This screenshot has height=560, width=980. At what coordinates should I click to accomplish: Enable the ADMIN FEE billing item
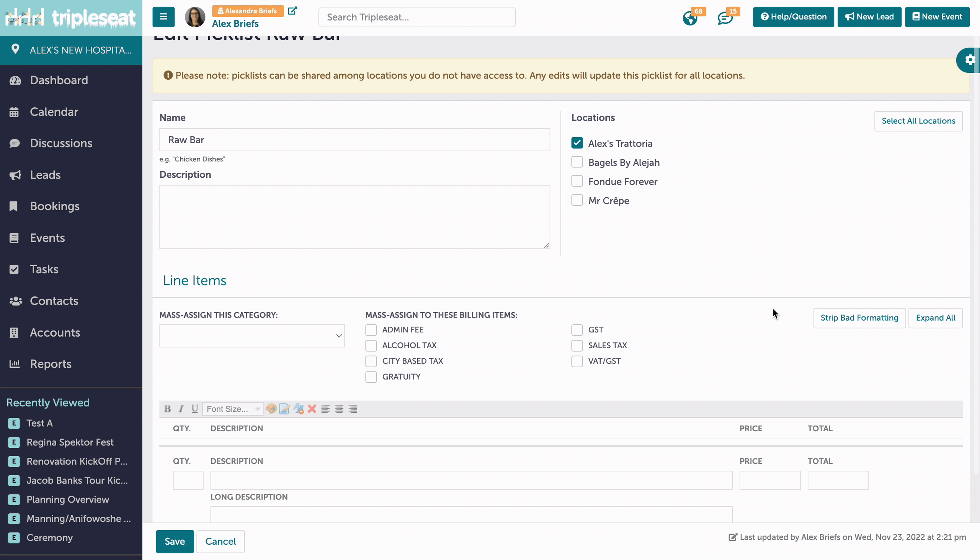pos(371,330)
